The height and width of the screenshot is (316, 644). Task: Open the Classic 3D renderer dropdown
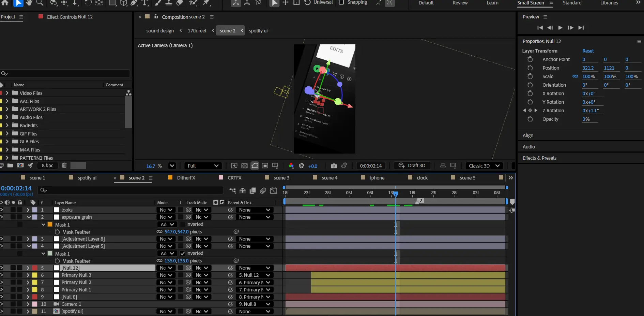[x=484, y=166]
